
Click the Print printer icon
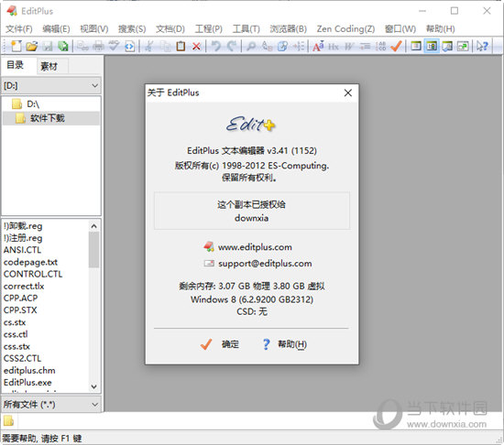point(98,46)
